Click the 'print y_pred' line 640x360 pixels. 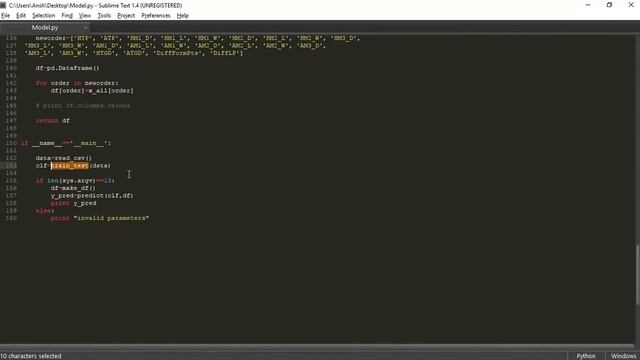(x=73, y=203)
